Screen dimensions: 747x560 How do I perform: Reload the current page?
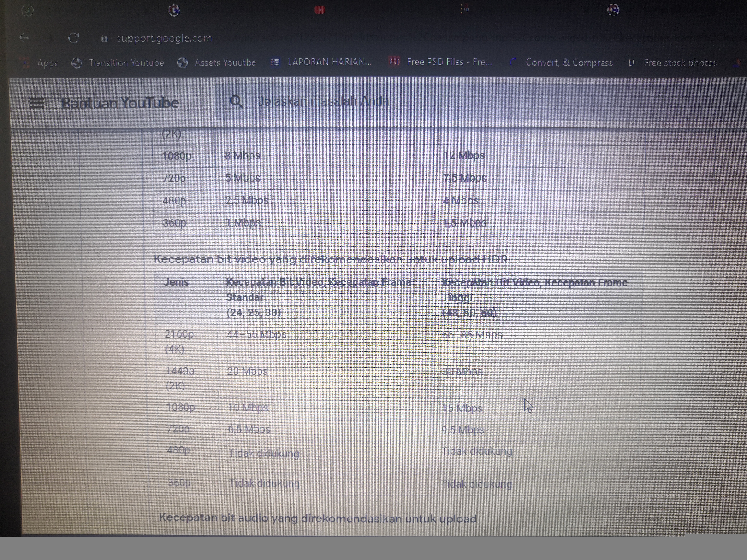coord(74,38)
